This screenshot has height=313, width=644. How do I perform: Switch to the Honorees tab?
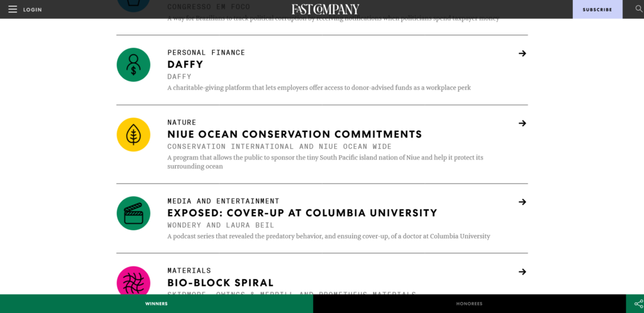(469, 304)
